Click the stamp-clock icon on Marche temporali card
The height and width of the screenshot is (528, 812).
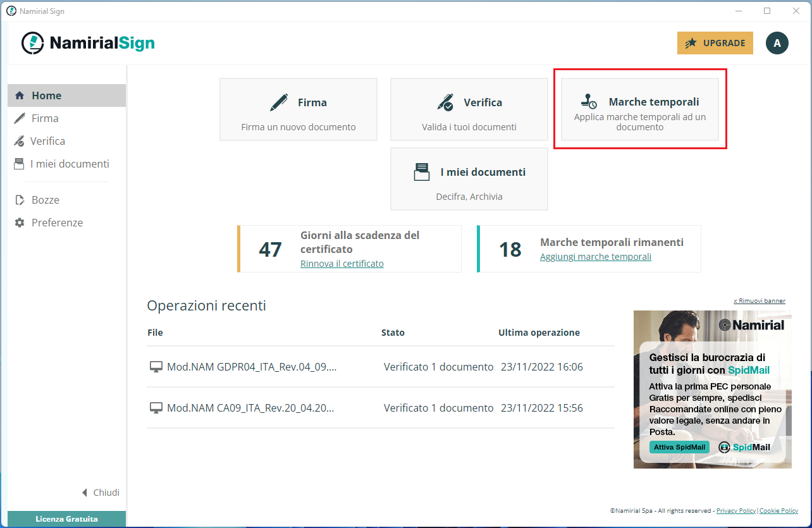(x=589, y=102)
